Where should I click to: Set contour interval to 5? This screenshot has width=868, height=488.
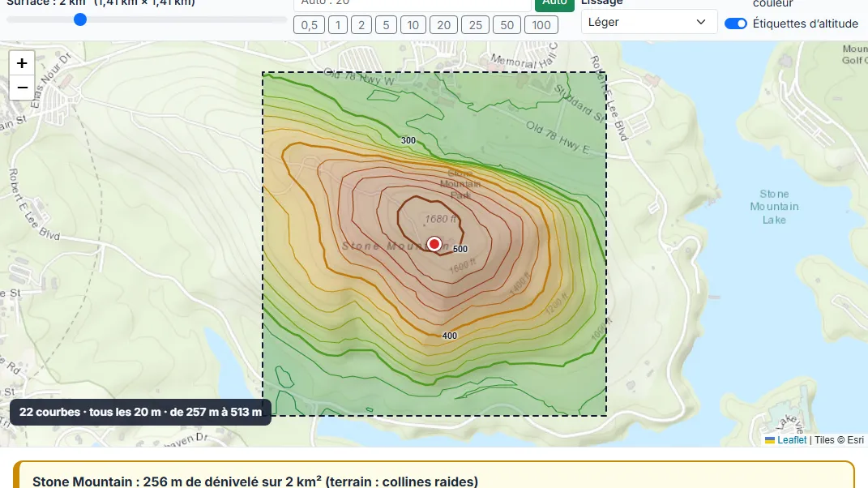pos(386,25)
